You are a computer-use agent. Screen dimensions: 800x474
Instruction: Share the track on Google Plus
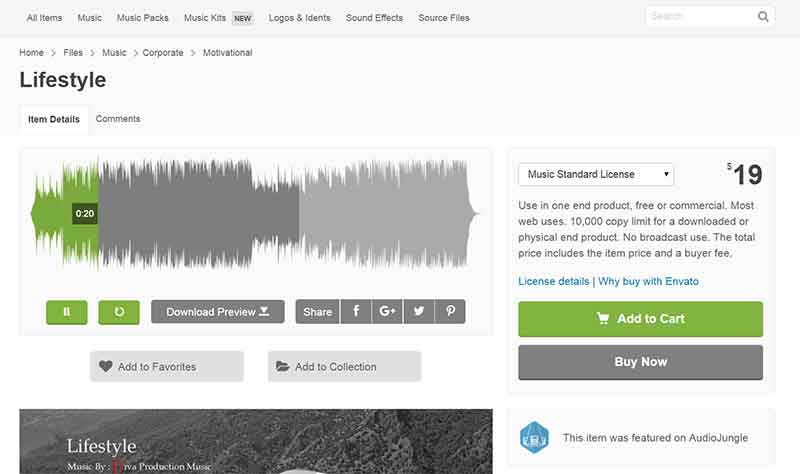(x=387, y=312)
